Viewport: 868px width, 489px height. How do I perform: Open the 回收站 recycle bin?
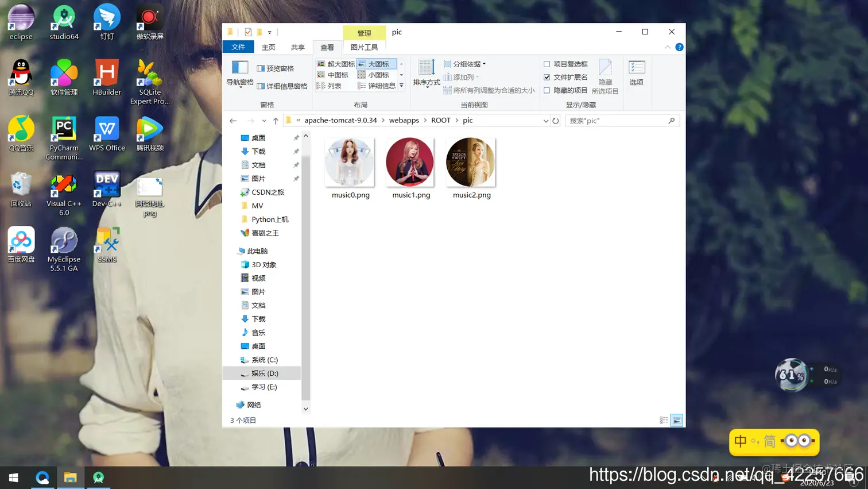coord(21,189)
